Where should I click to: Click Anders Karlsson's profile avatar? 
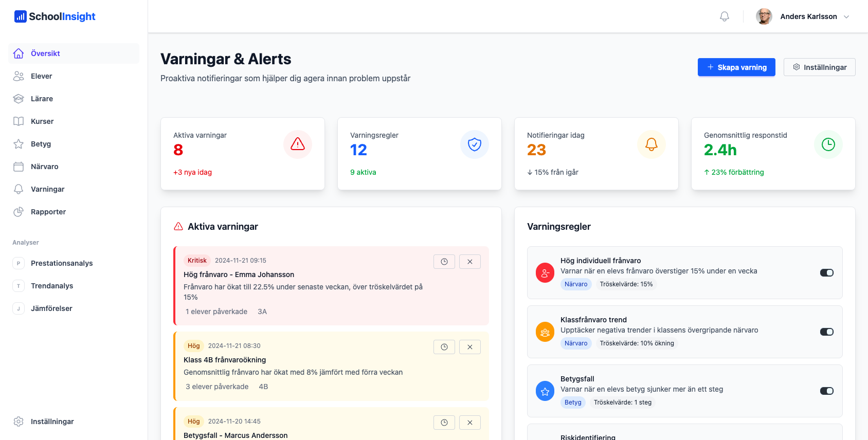[x=764, y=16]
